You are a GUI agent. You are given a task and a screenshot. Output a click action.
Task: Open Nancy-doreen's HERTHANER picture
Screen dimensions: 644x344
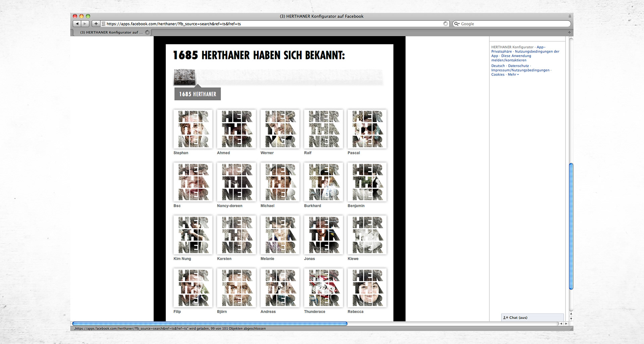(236, 182)
